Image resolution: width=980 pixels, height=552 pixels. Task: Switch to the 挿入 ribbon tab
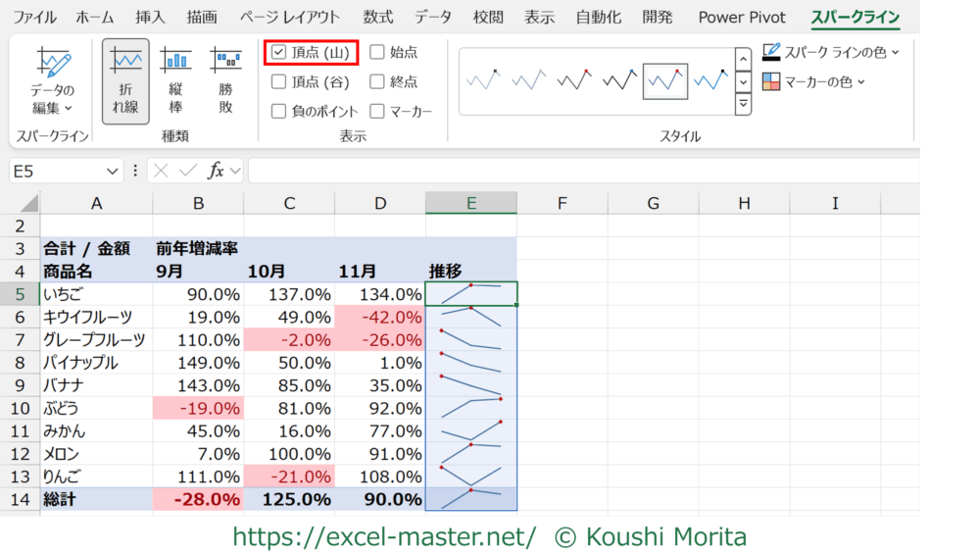tap(150, 18)
